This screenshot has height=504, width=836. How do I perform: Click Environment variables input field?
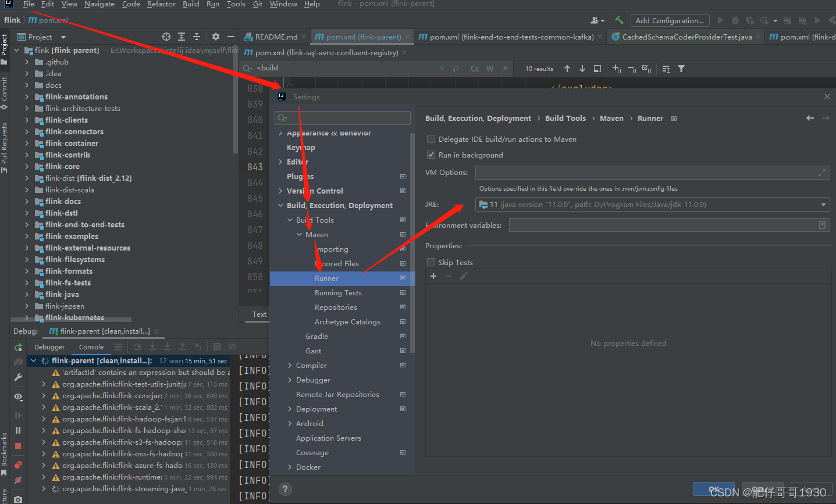coord(669,225)
